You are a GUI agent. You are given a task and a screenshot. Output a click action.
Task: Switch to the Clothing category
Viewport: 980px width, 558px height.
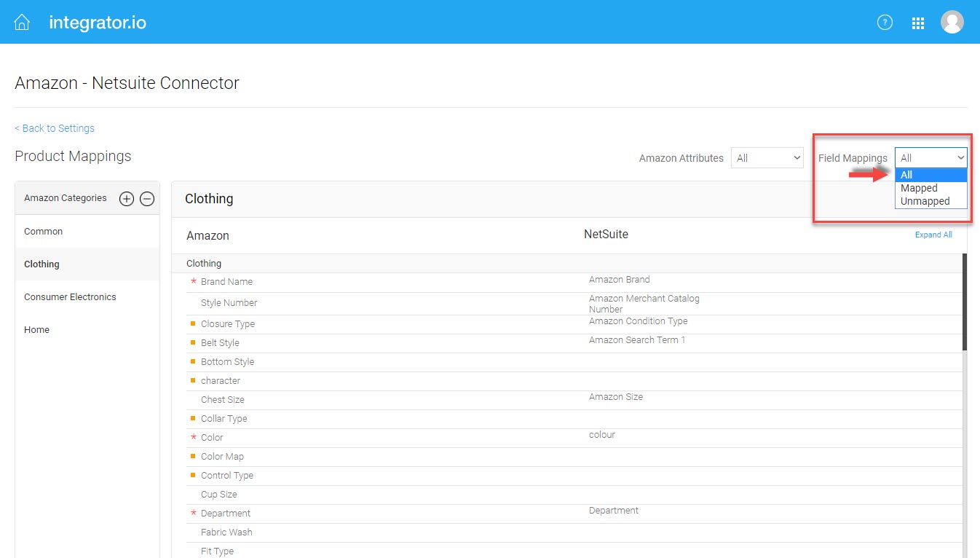click(x=42, y=264)
